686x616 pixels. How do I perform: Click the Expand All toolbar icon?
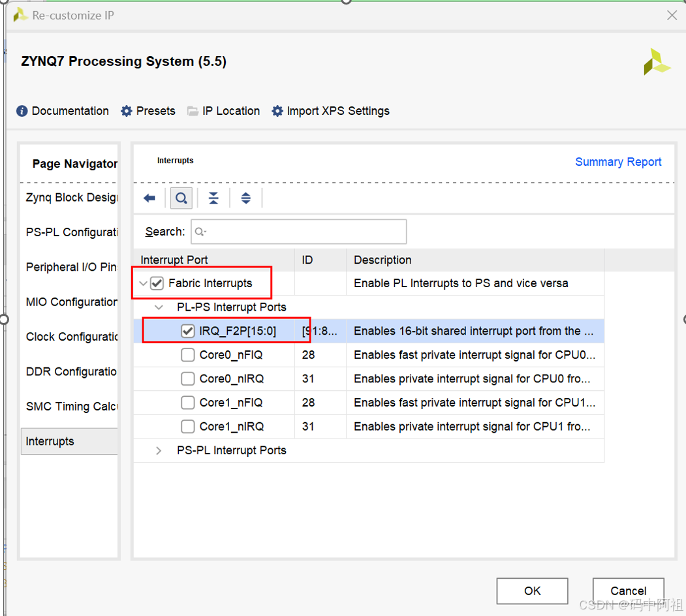246,198
